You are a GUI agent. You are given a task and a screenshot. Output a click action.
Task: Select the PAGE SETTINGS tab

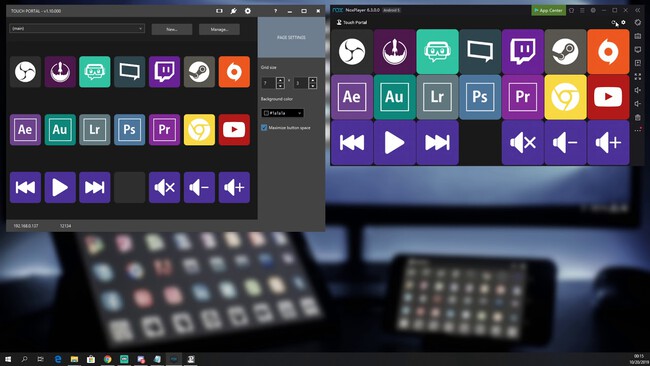pos(291,37)
